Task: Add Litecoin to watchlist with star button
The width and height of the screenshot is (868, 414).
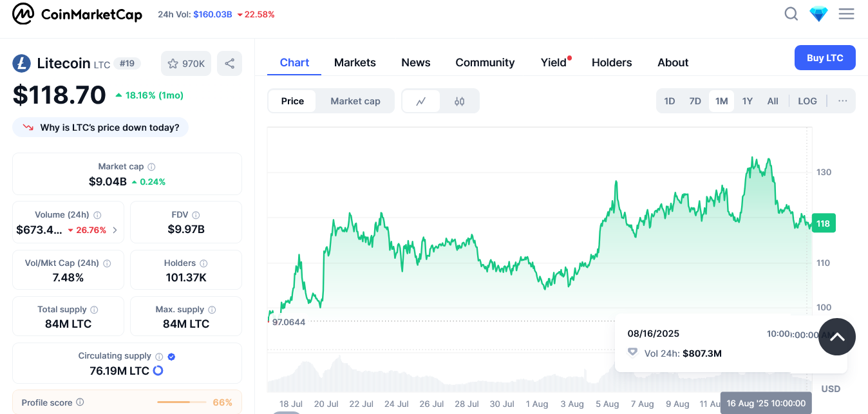Action: pos(186,64)
